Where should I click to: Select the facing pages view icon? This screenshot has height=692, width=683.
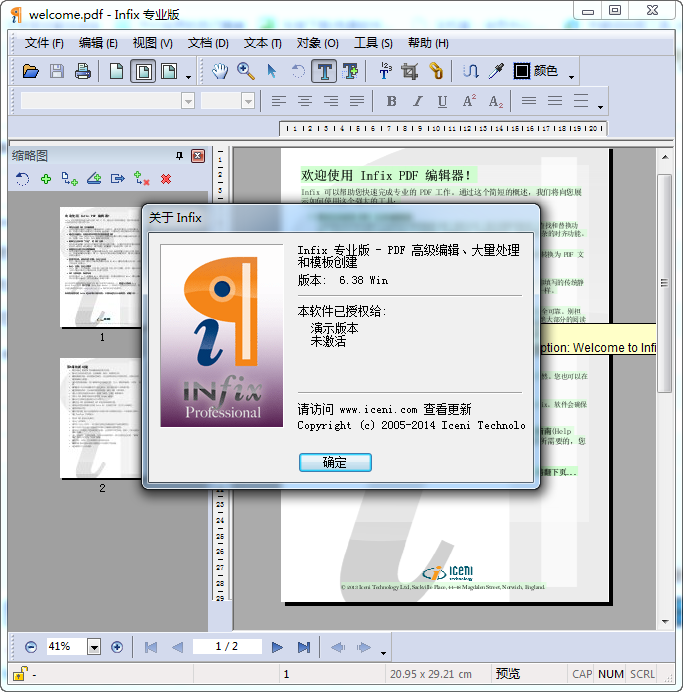[x=169, y=71]
